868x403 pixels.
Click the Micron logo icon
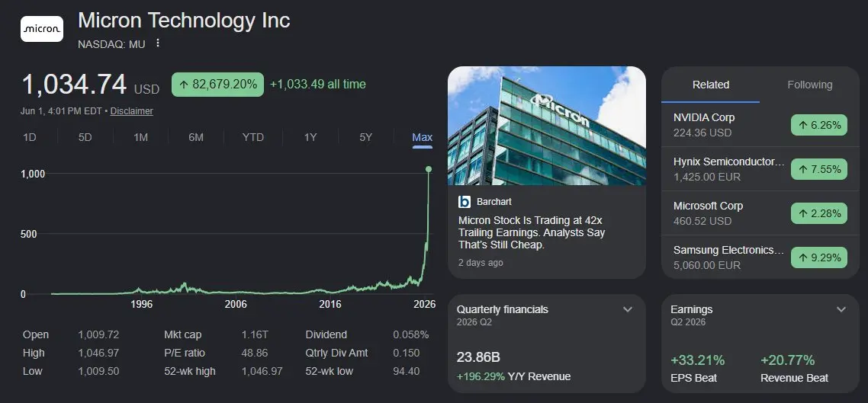(x=42, y=29)
